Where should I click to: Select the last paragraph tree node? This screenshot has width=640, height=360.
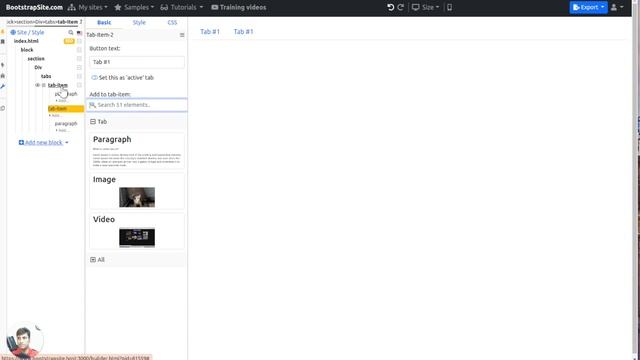point(66,124)
